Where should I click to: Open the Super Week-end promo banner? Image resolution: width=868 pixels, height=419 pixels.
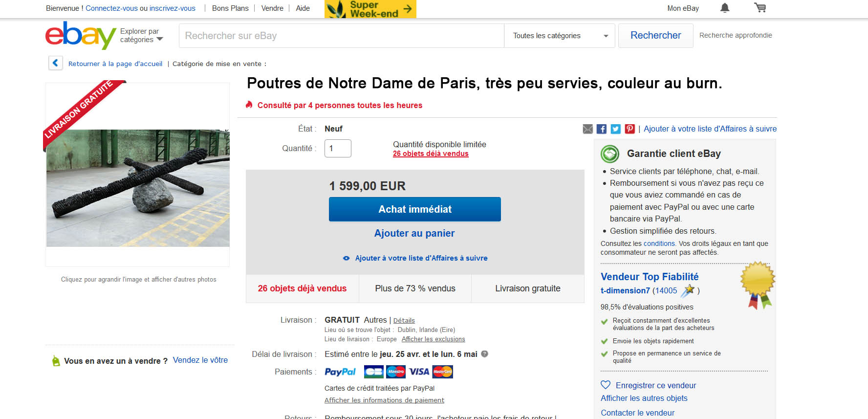pyautogui.click(x=370, y=9)
